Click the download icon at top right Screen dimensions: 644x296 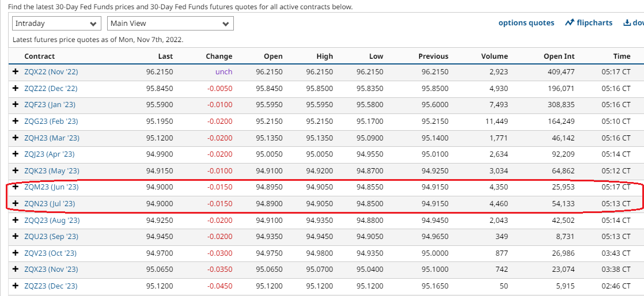click(627, 23)
